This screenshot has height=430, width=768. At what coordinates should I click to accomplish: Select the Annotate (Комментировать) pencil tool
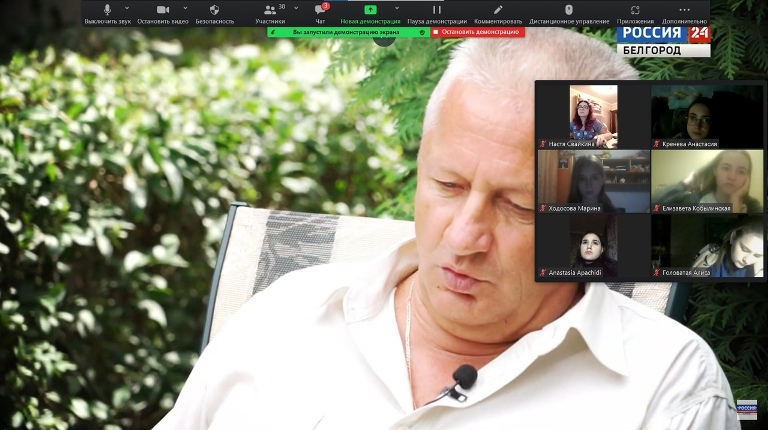(x=498, y=10)
